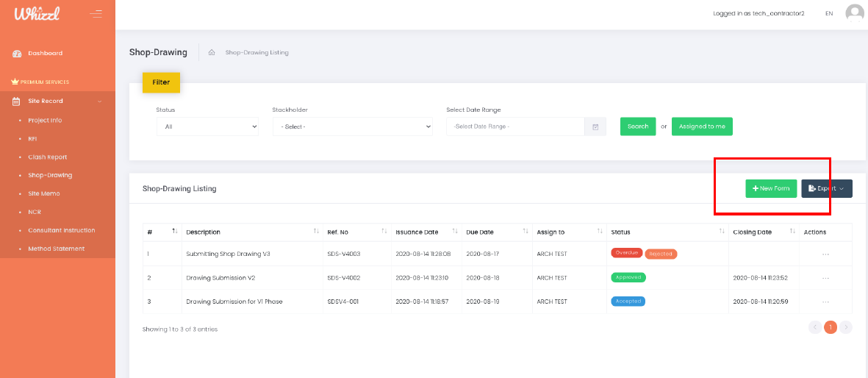Open the Status filter dropdown
Image resolution: width=868 pixels, height=378 pixels.
click(x=207, y=126)
